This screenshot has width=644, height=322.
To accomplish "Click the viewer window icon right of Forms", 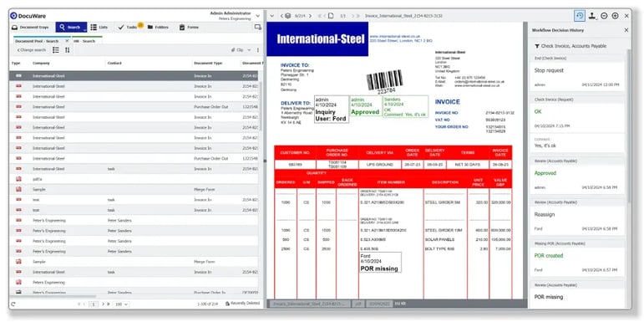I will click(x=257, y=27).
